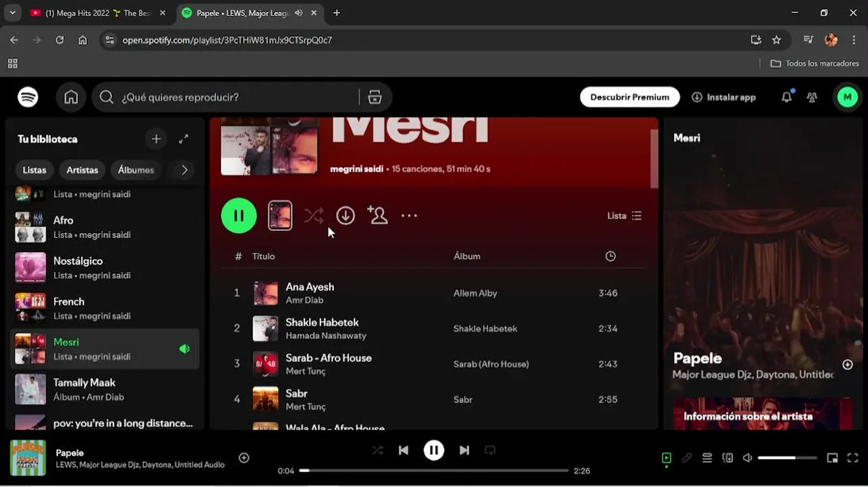Viewport: 868px width, 487px height.
Task: Open the Afro playlist in library
Action: click(105, 227)
